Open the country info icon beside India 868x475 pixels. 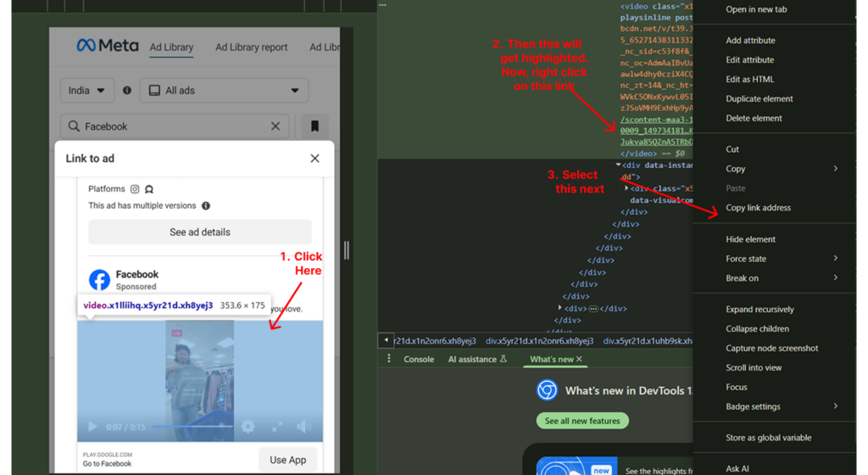tap(127, 90)
